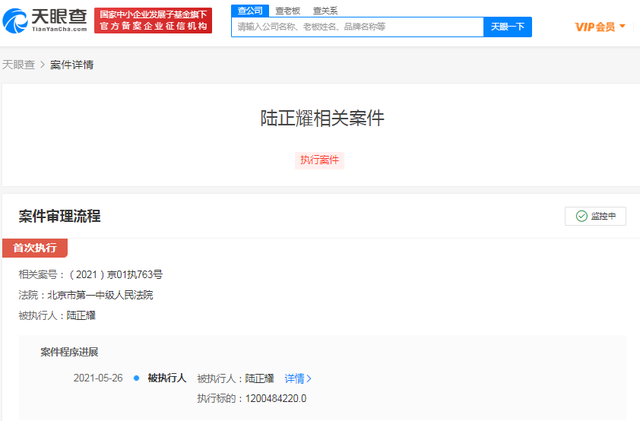Screen dimensions: 640x421
Task: Go to 天眼查 home via breadcrumb
Action: (19, 65)
